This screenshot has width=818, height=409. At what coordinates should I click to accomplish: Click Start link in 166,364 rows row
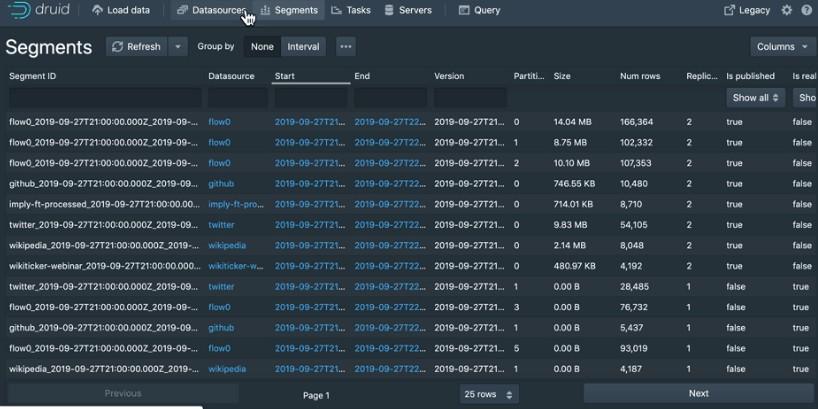click(310, 122)
